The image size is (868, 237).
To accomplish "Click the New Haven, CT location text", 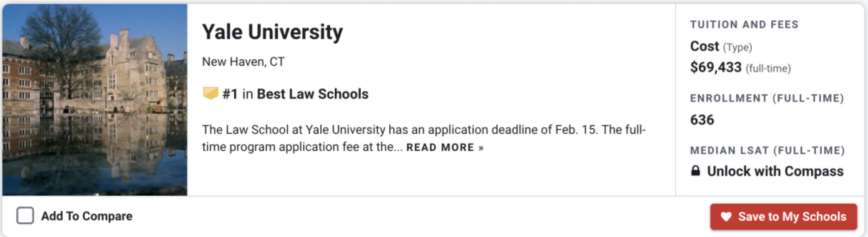I will point(243,62).
